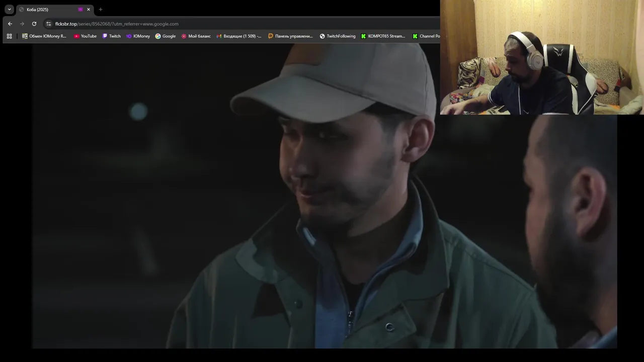
Task: View site information icon in address bar
Action: 48,24
